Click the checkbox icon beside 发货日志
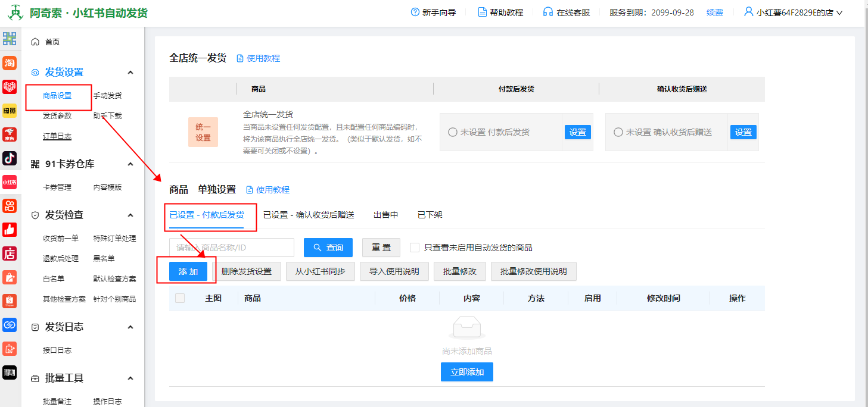 click(35, 327)
